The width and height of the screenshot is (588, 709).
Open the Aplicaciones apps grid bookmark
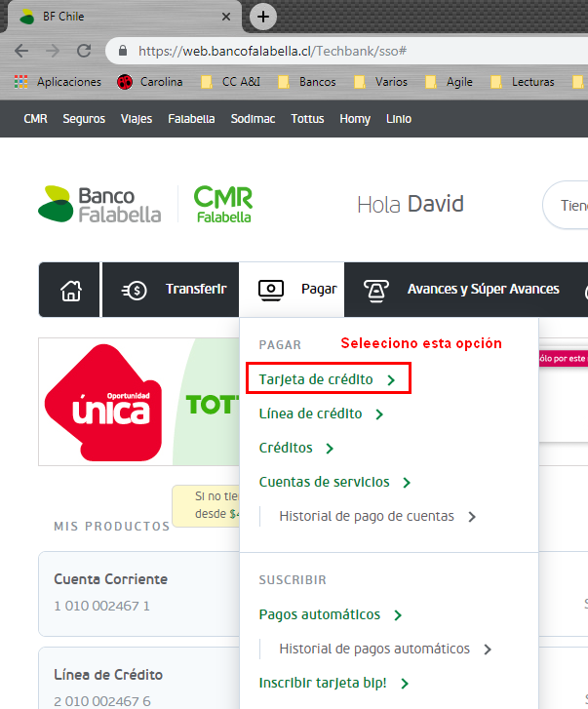click(58, 82)
